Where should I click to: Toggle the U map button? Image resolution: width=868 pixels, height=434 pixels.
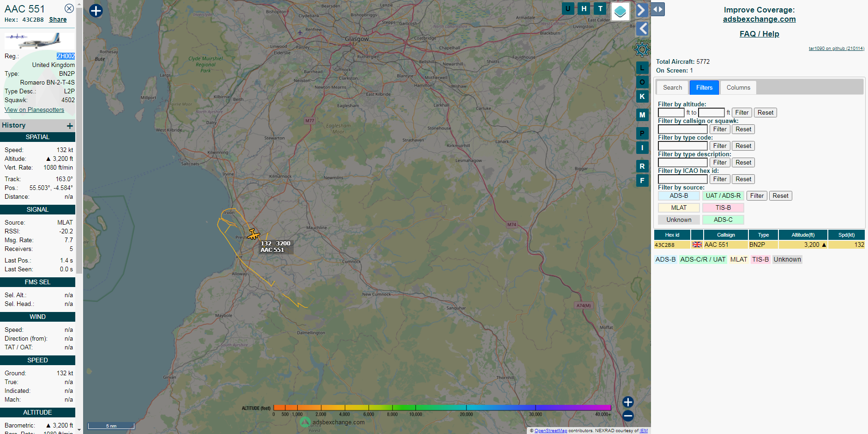click(568, 8)
